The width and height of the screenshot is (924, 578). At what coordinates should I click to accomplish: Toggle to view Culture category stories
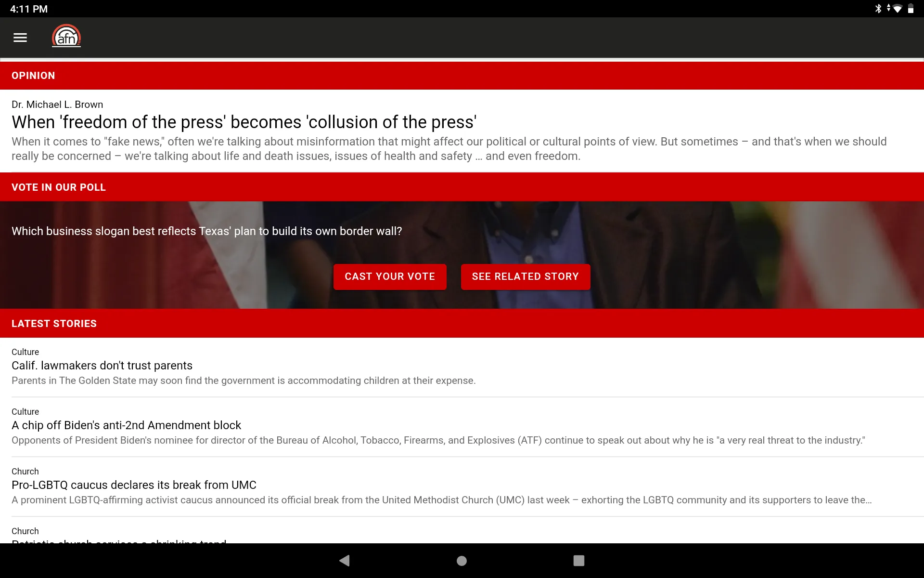[x=25, y=351]
